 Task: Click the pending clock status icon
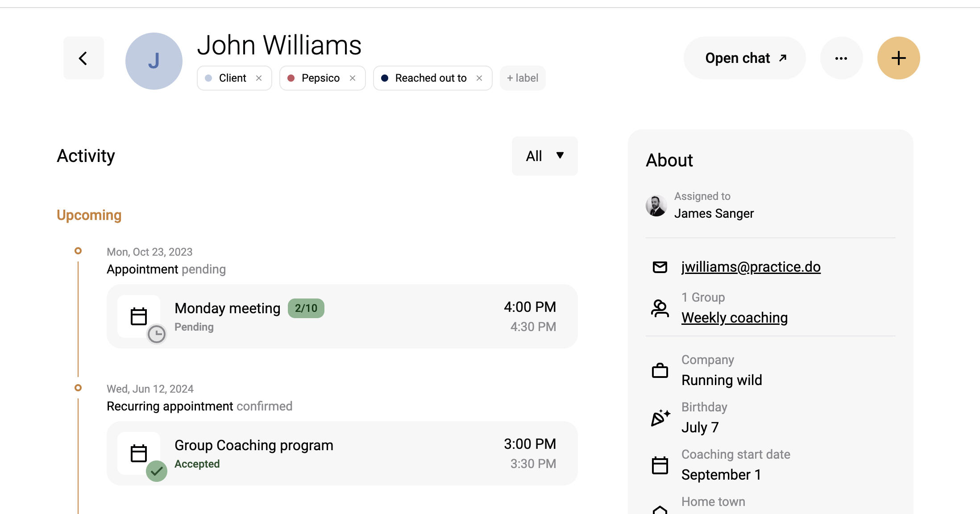click(x=157, y=334)
